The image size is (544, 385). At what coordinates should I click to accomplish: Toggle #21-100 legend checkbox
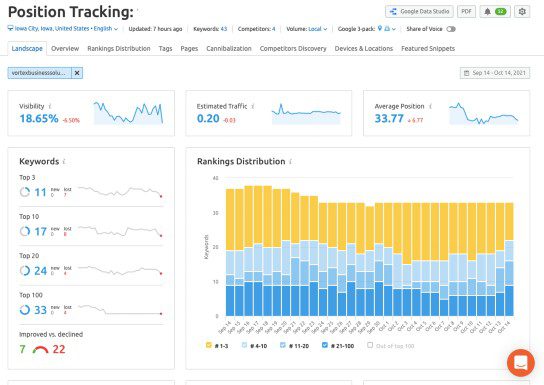point(325,345)
